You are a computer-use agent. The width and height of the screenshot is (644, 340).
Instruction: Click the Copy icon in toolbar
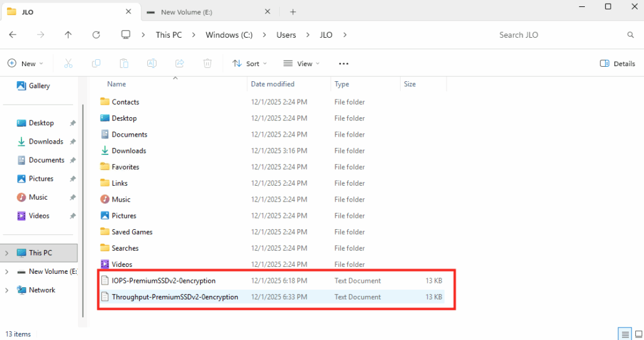coord(96,64)
